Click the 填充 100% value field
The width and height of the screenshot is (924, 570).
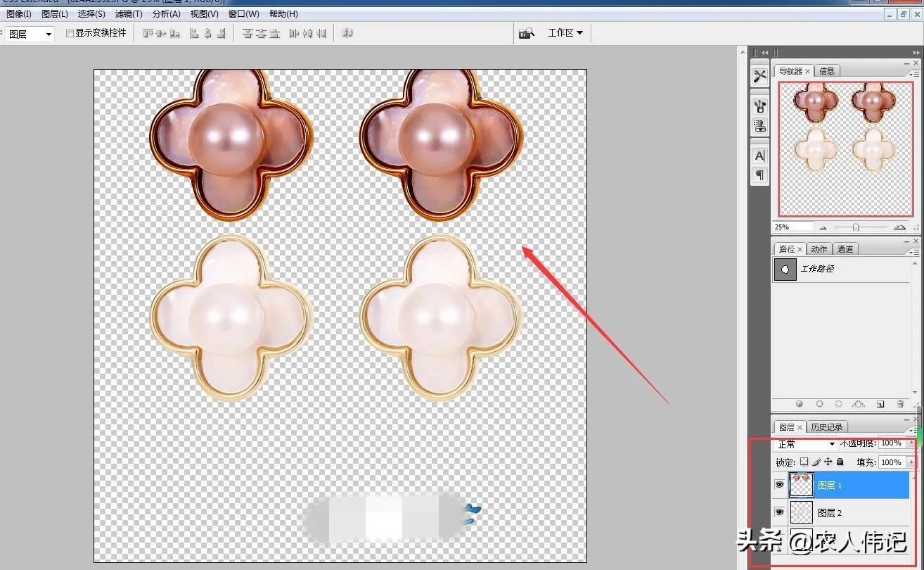coord(892,462)
